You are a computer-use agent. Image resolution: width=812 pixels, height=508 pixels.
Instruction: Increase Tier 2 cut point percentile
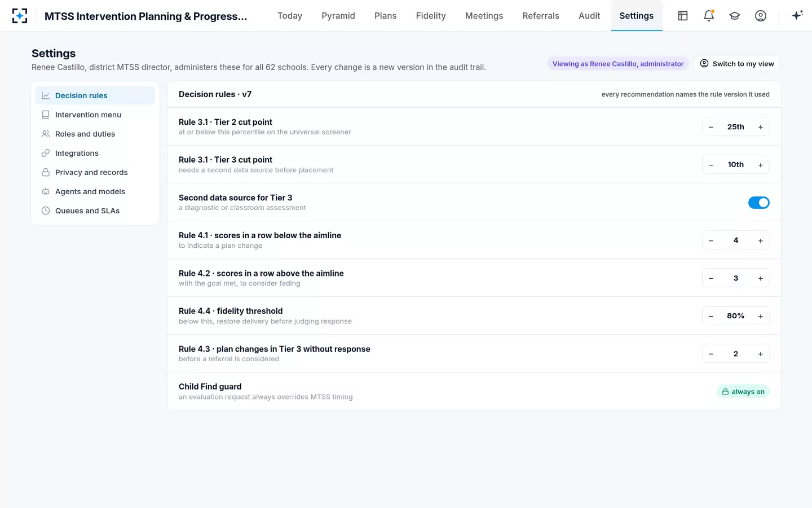(x=761, y=127)
